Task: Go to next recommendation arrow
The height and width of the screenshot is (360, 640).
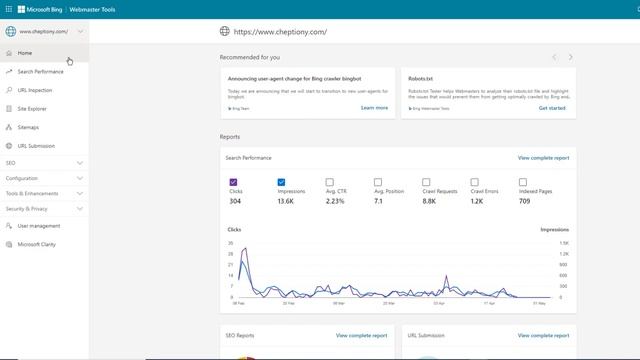Action: pos(571,57)
